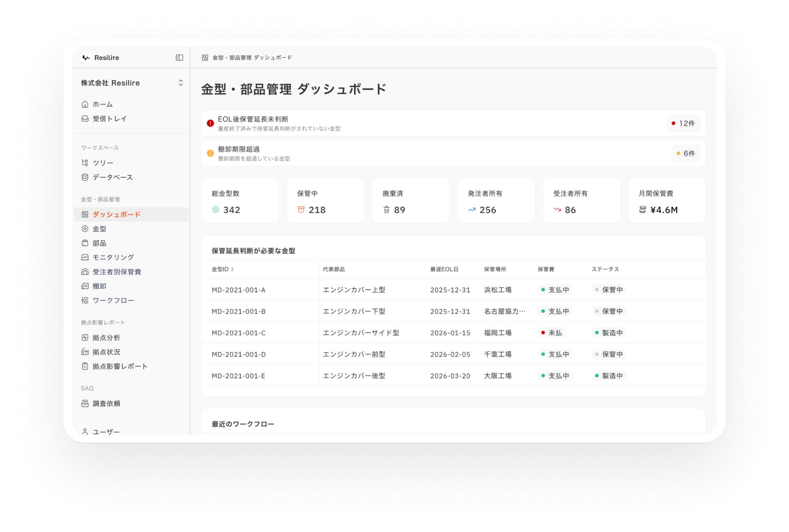Open 調査依頼 under SAQ
Viewport: 789px width, 532px height.
106,403
